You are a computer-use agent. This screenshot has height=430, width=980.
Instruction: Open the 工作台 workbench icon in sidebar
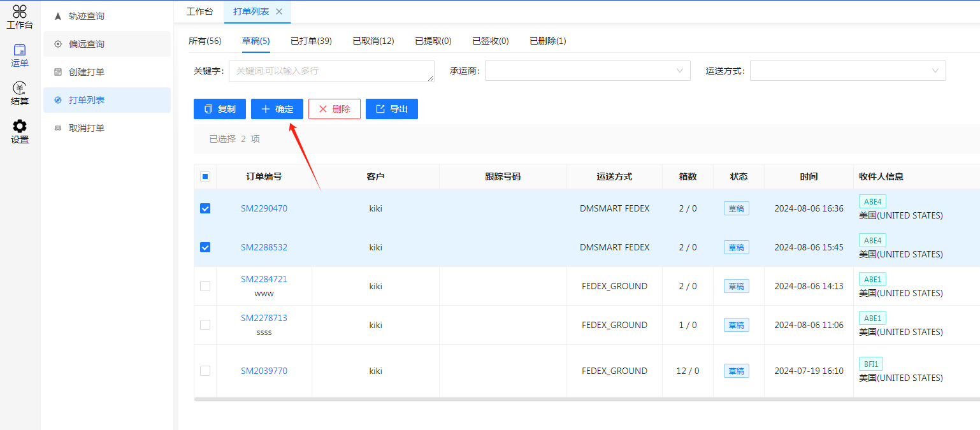(x=20, y=17)
